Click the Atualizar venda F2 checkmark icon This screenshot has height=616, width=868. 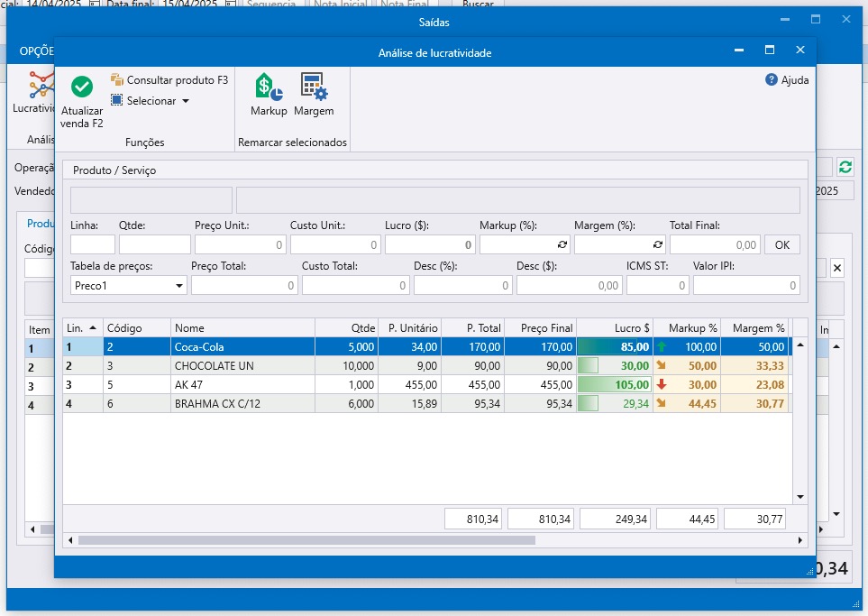tap(82, 87)
